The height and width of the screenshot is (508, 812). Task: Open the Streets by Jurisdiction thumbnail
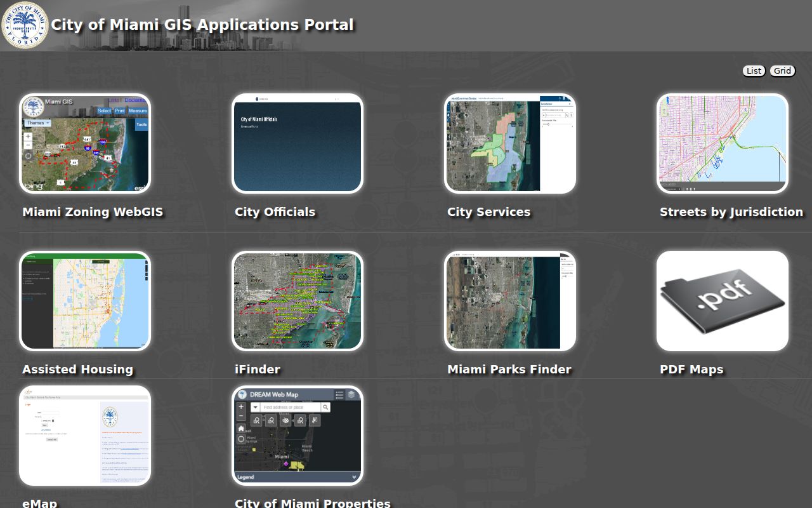(723, 144)
